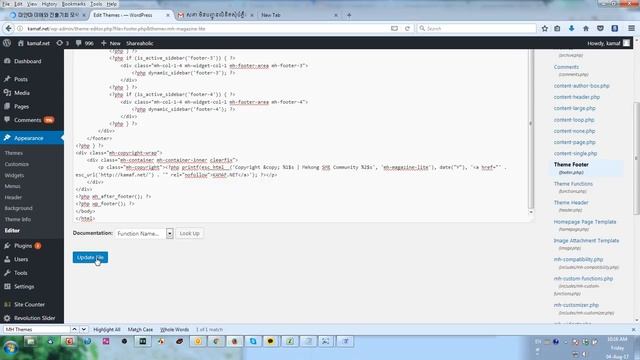The width and height of the screenshot is (640, 360).
Task: Open Theme Functions template file
Action: click(573, 184)
